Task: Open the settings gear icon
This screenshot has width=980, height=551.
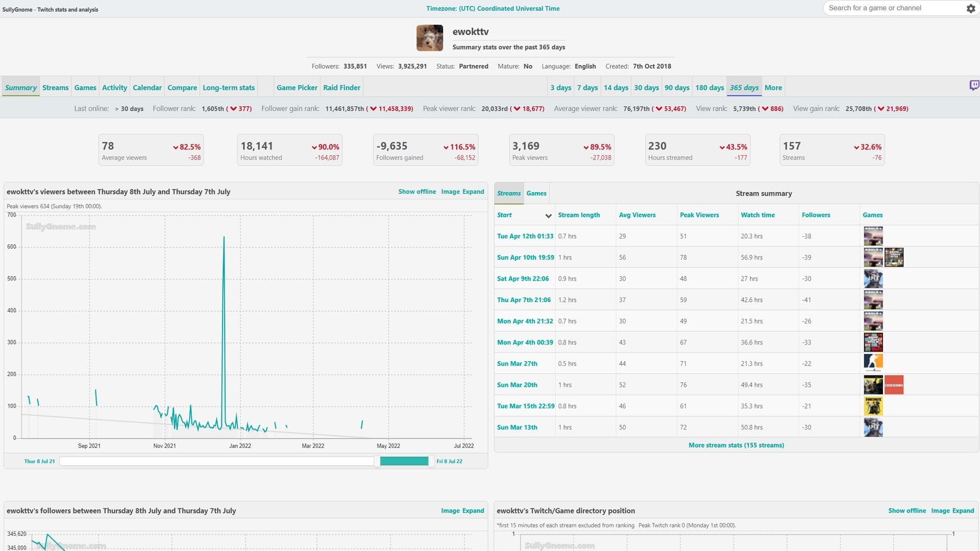Action: click(970, 9)
